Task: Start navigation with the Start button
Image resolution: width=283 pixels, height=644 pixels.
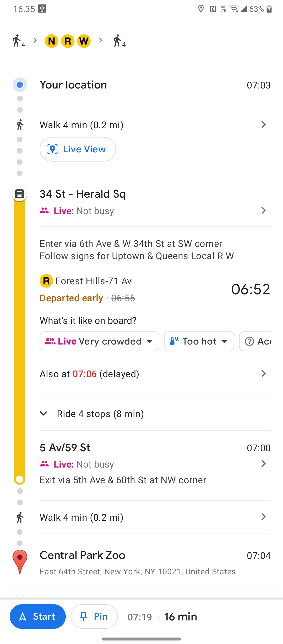Action: click(38, 617)
